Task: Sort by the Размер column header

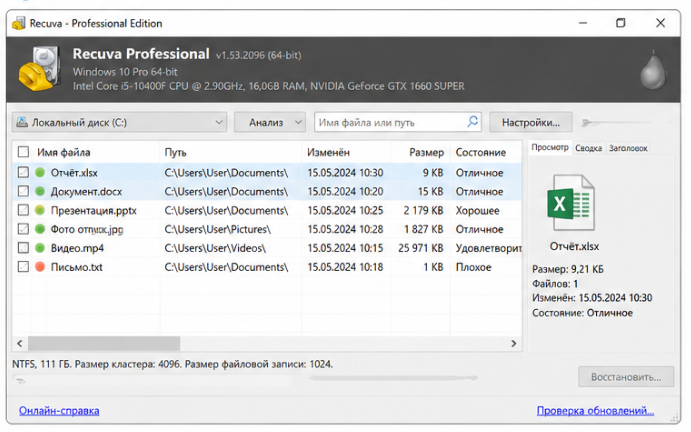Action: point(426,153)
